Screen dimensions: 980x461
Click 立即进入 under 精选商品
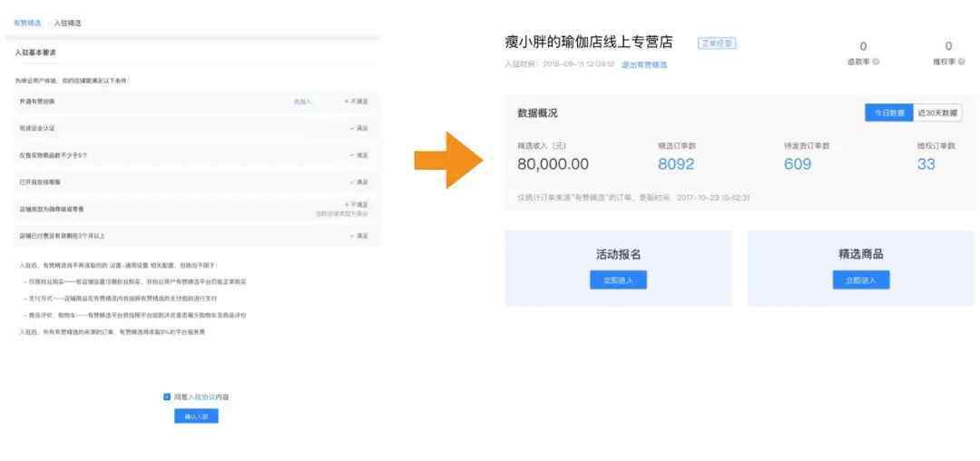(x=860, y=280)
